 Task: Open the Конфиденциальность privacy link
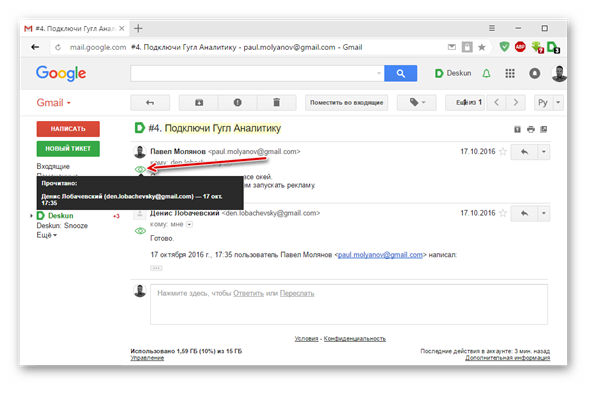(x=354, y=339)
